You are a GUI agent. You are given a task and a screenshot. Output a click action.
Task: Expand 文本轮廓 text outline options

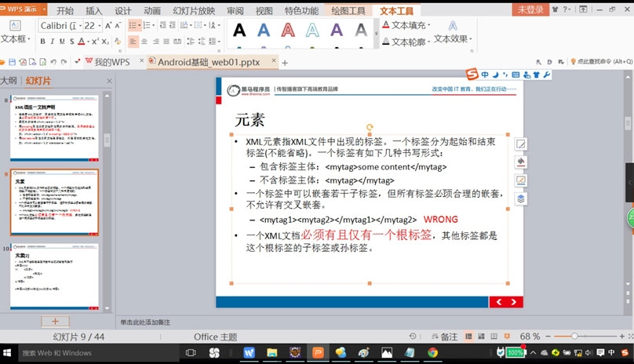[x=406, y=42]
